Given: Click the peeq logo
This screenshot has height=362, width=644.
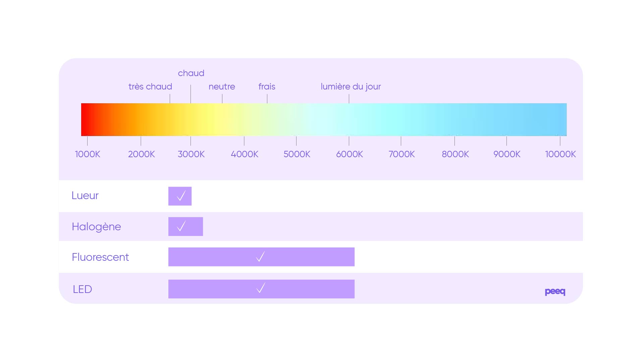Looking at the screenshot, I should pos(555,291).
